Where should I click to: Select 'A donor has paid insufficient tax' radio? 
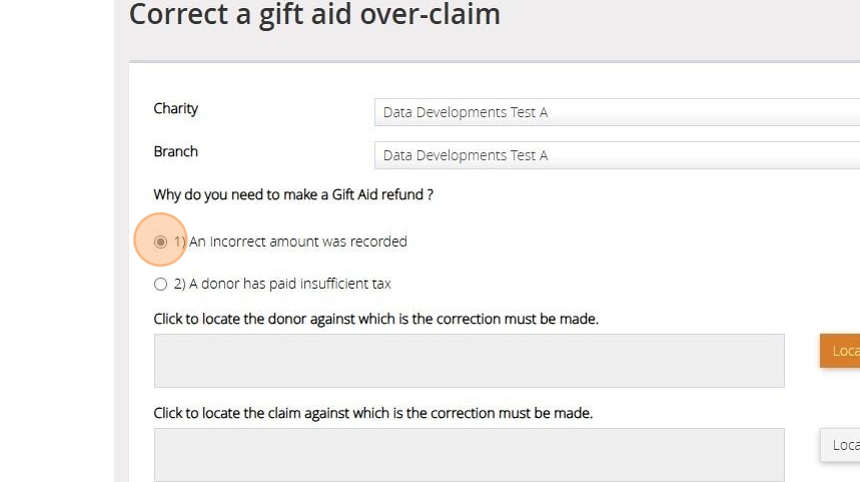coord(161,284)
